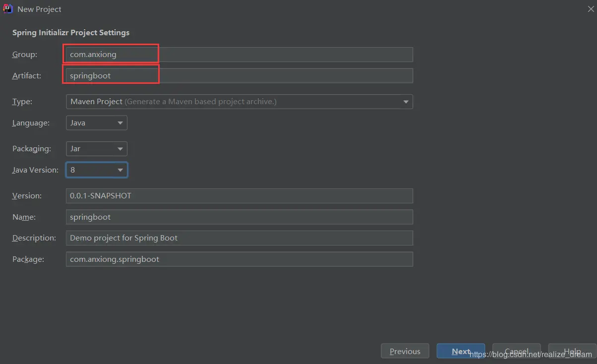Edit the Description field Demo project for Spring Boot
The height and width of the screenshot is (364, 597).
click(239, 238)
